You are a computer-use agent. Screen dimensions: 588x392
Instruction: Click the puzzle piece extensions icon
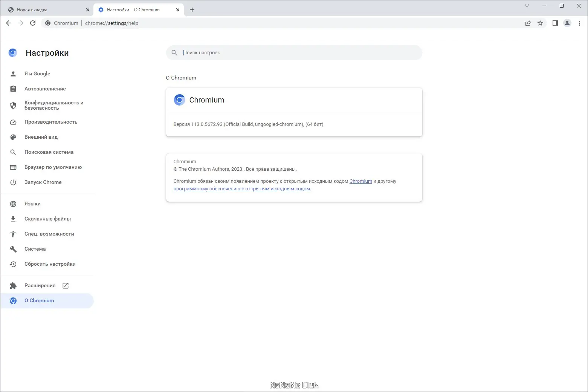tap(13, 286)
